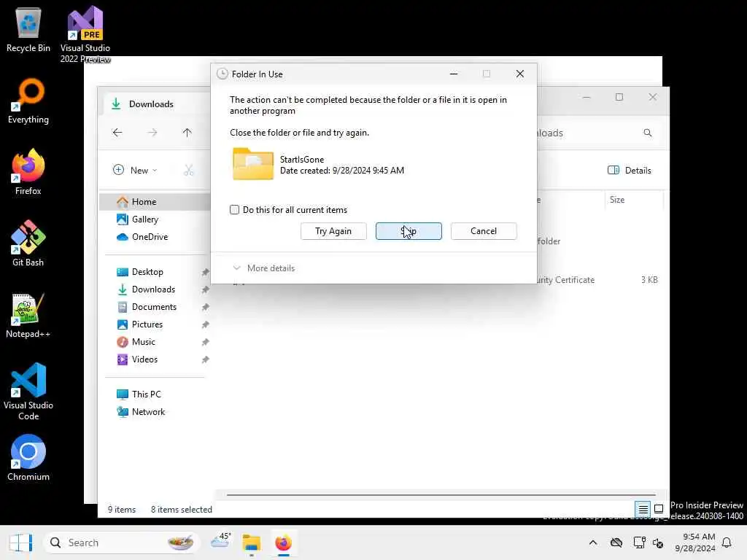This screenshot has width=747, height=560.
Task: Open the New dropdown in Explorer toolbar
Action: pyautogui.click(x=135, y=170)
